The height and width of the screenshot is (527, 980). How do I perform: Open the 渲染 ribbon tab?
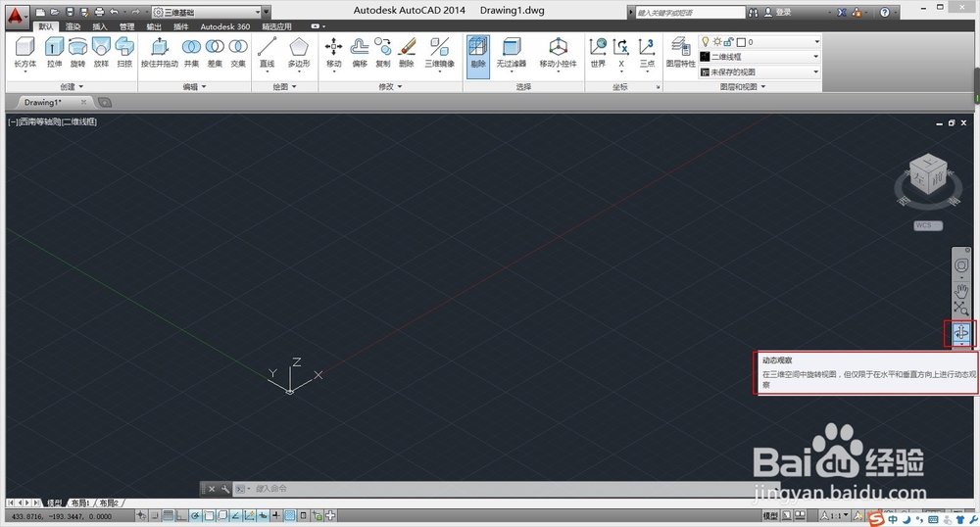(73, 26)
